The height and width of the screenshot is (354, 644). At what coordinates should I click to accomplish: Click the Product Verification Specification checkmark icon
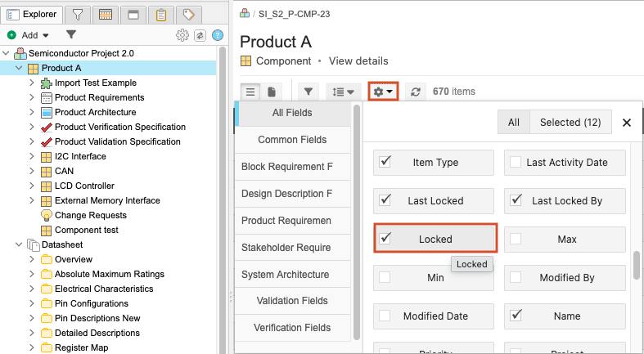click(47, 128)
